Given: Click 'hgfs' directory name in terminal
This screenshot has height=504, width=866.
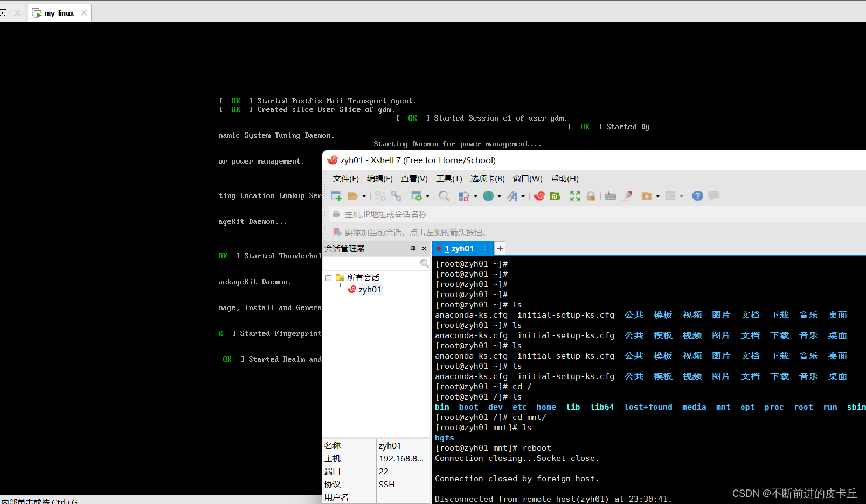Looking at the screenshot, I should point(445,438).
